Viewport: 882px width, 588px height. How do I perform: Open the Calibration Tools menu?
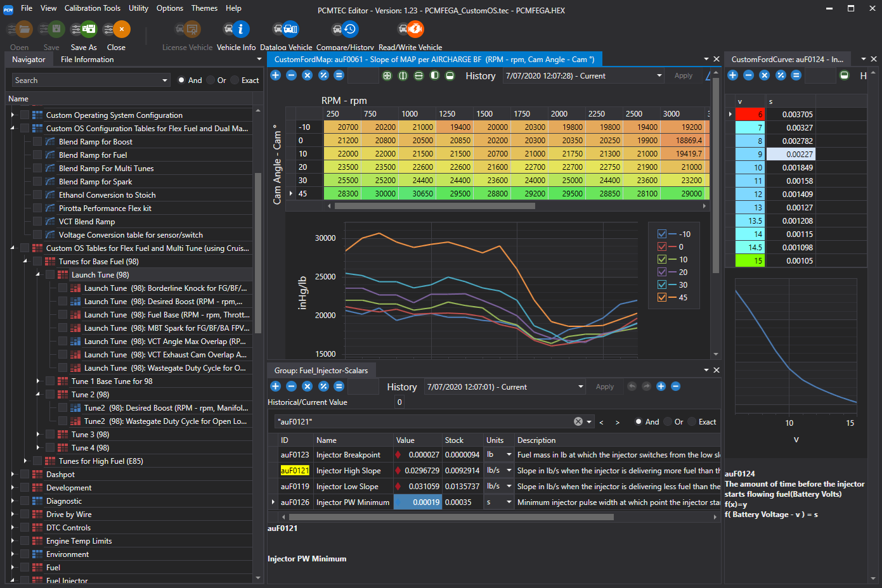93,8
